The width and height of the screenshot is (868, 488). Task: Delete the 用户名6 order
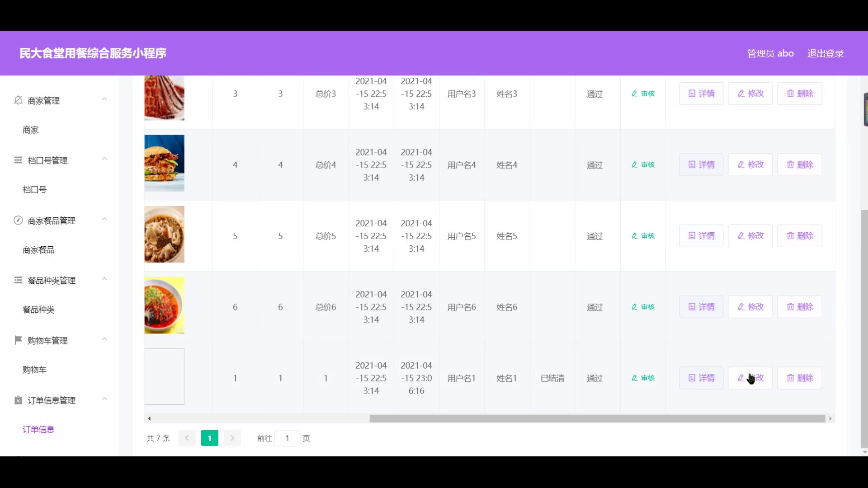point(800,307)
